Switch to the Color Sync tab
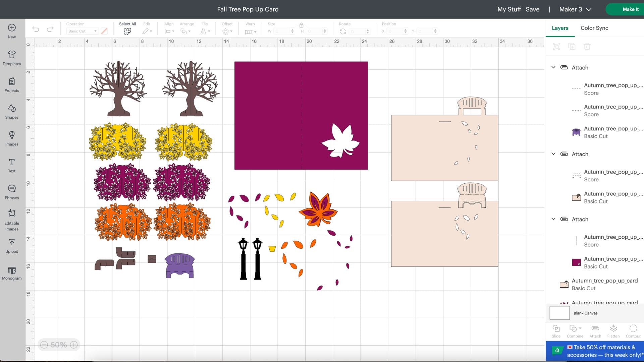The height and width of the screenshot is (362, 644). pyautogui.click(x=594, y=28)
